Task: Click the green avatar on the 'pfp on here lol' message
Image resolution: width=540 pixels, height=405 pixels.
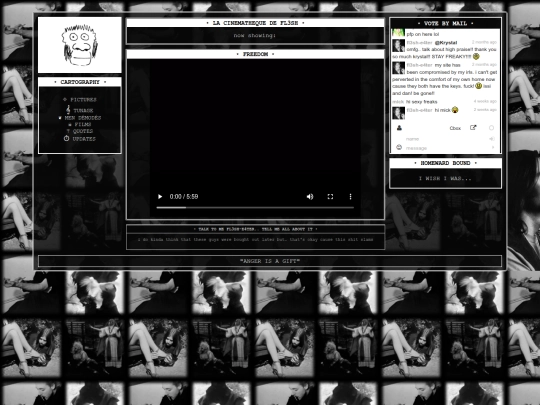Action: (x=398, y=33)
